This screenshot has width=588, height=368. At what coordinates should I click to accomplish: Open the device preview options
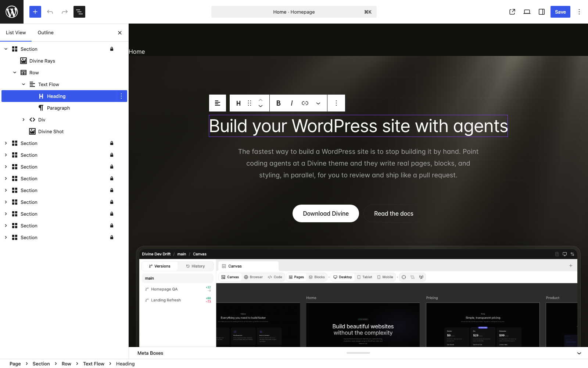pyautogui.click(x=527, y=12)
